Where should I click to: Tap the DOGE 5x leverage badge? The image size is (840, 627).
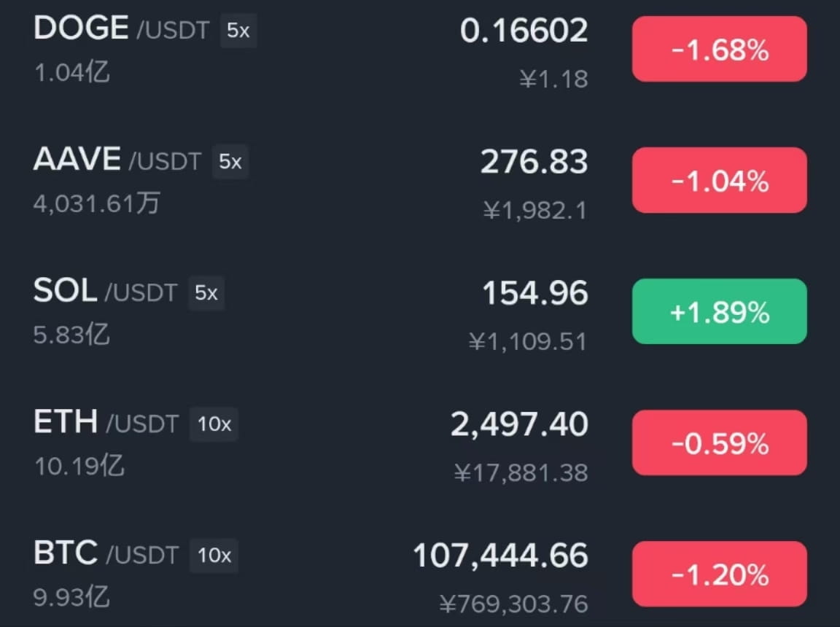coord(238,31)
